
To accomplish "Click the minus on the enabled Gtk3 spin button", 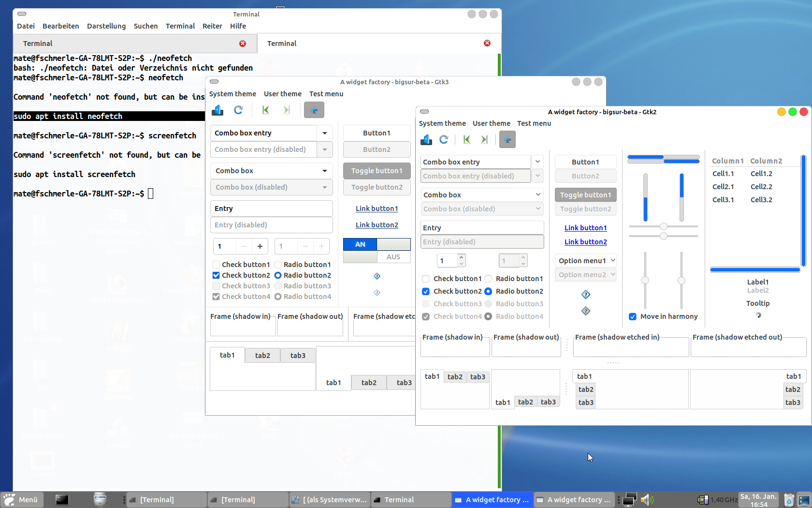I will click(x=244, y=246).
